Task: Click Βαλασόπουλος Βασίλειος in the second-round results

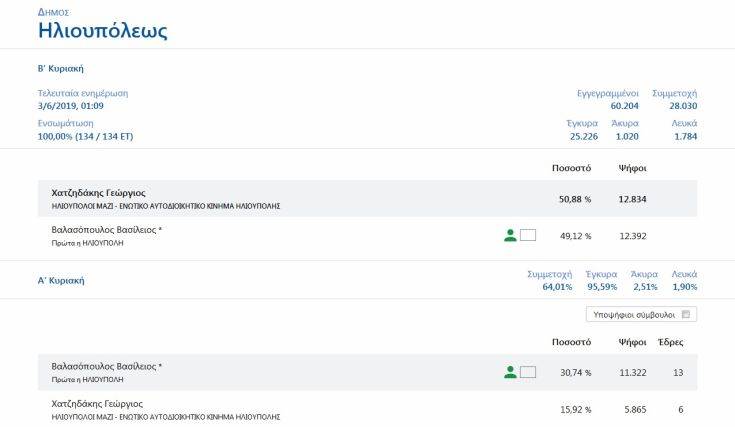Action: pyautogui.click(x=106, y=230)
